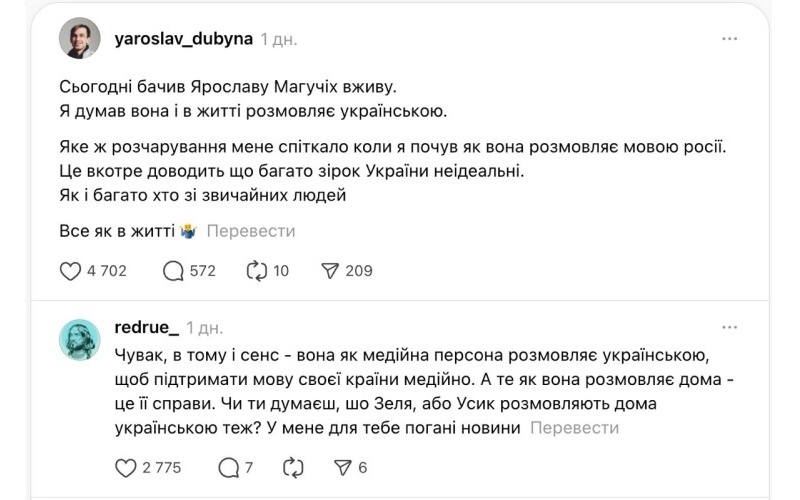
Task: Repost the yaroslav_dubyna post
Action: click(255, 270)
